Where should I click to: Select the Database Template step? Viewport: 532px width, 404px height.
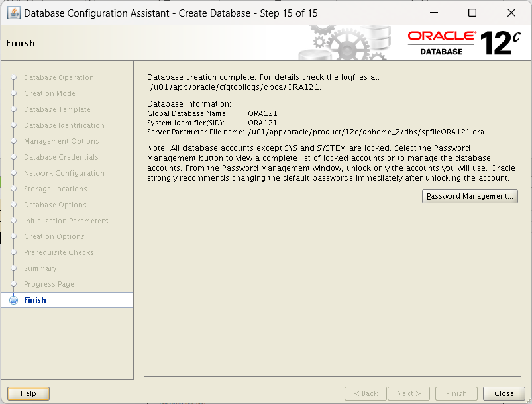pos(57,109)
